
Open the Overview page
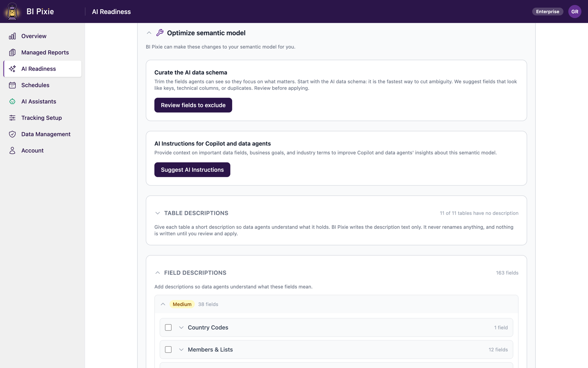pyautogui.click(x=42, y=36)
